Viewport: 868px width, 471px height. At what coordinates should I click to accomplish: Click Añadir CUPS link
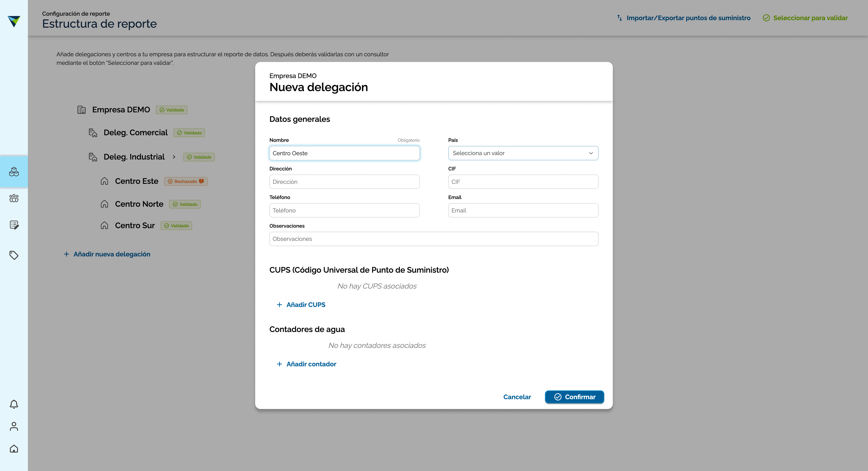pyautogui.click(x=301, y=305)
